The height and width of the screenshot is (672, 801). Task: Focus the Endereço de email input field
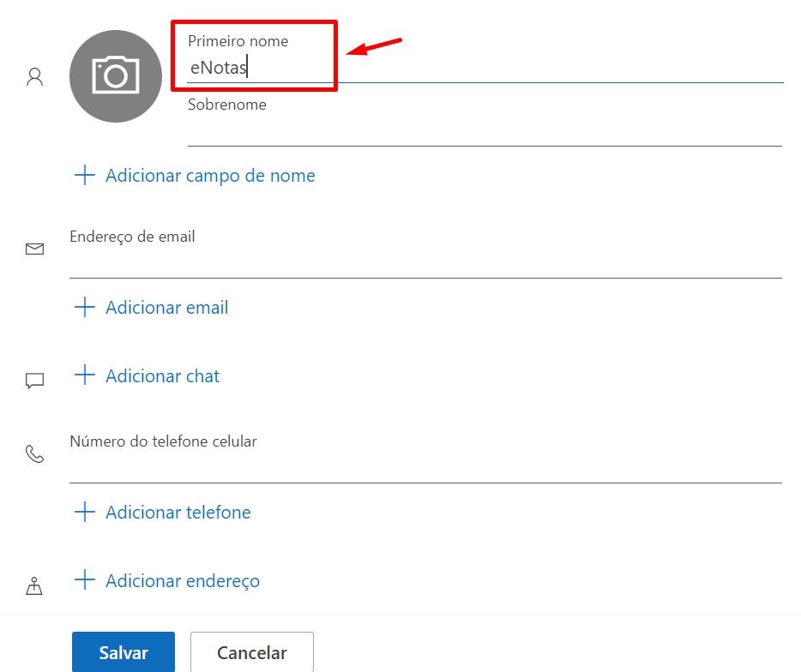coord(425,263)
